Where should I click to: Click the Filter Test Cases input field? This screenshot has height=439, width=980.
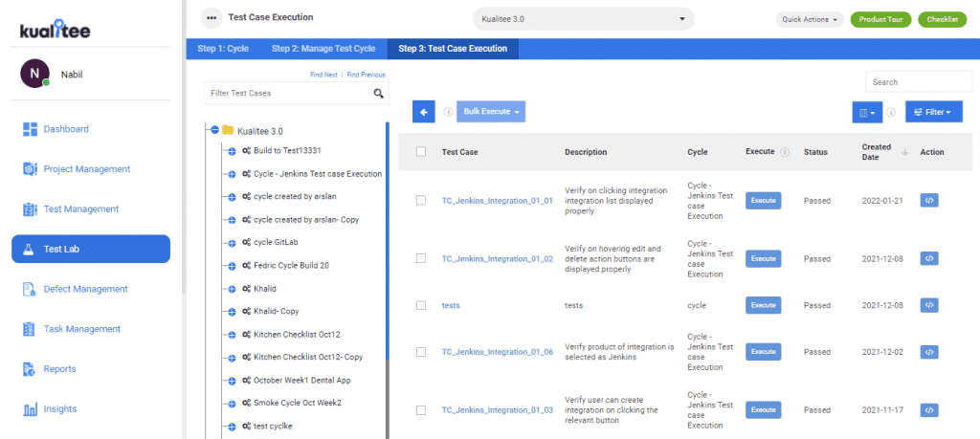pyautogui.click(x=297, y=93)
